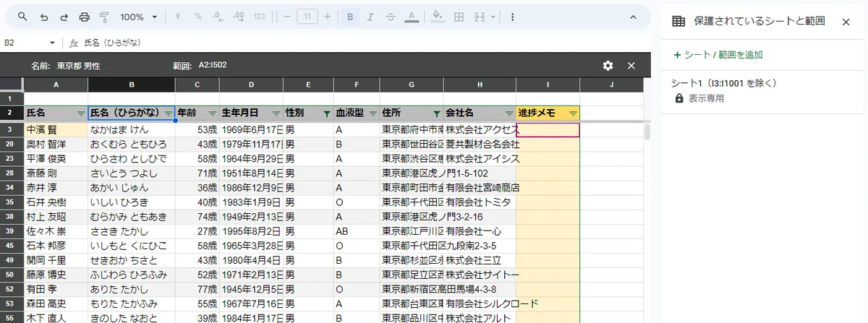The width and height of the screenshot is (868, 323).
Task: Select the cell 1969年6月17日
Action: click(x=251, y=130)
